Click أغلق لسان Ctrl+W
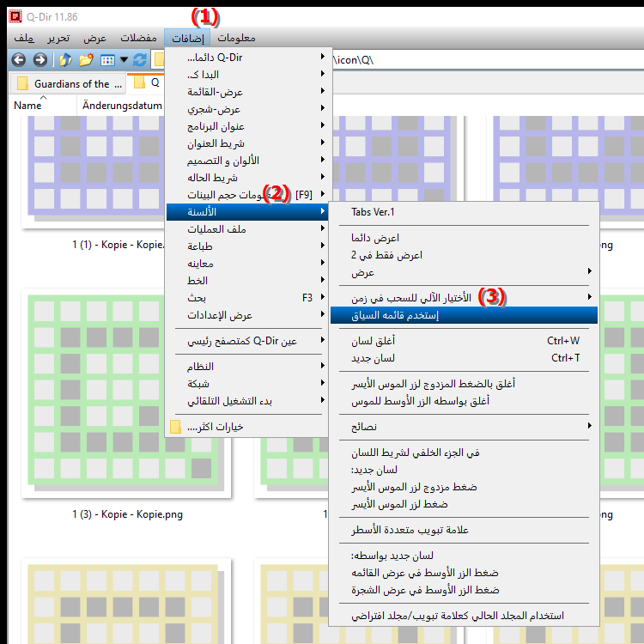644x644 pixels. click(x=464, y=341)
